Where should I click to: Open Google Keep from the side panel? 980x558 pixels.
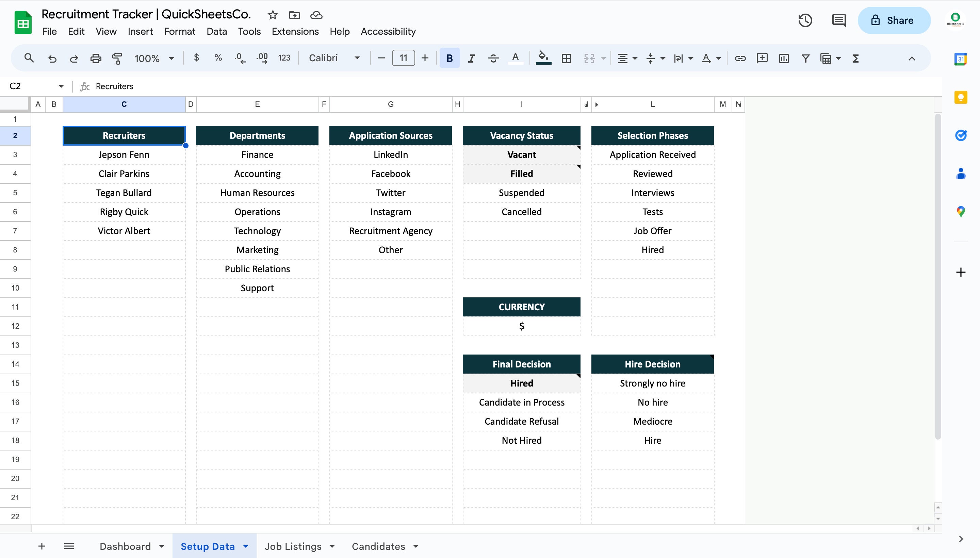coord(961,97)
